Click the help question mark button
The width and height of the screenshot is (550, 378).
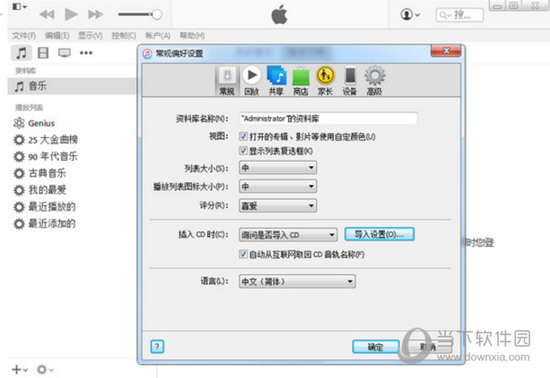157,346
